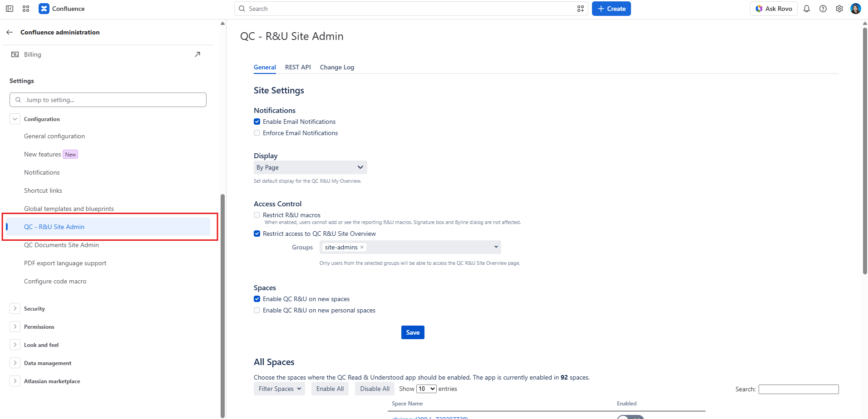Enable Email Notifications checkbox toggle
This screenshot has height=419, width=868.
257,122
